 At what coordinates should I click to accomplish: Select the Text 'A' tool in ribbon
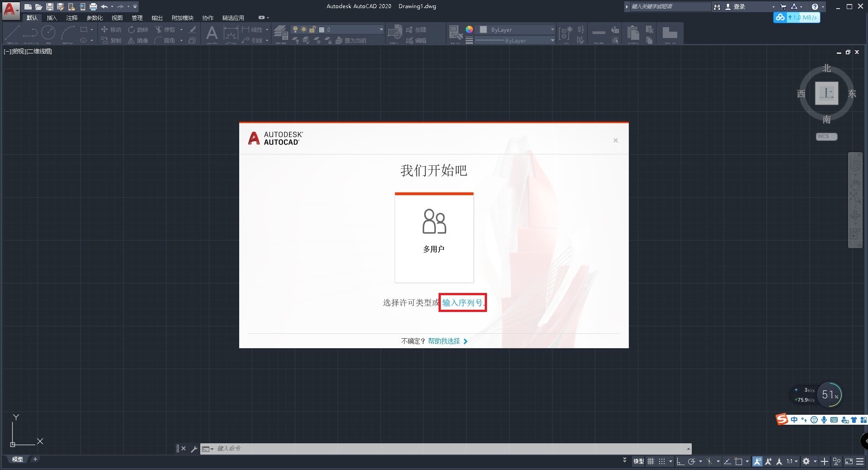pos(212,33)
